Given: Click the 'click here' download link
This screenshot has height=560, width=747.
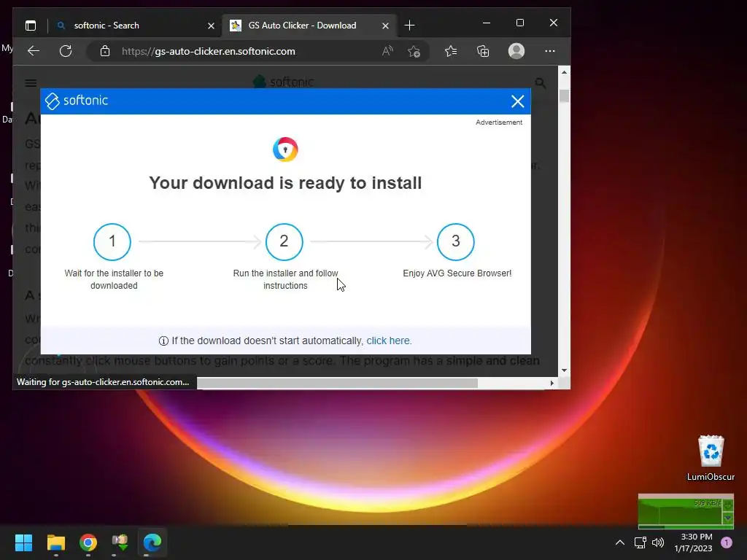Looking at the screenshot, I should 388,341.
